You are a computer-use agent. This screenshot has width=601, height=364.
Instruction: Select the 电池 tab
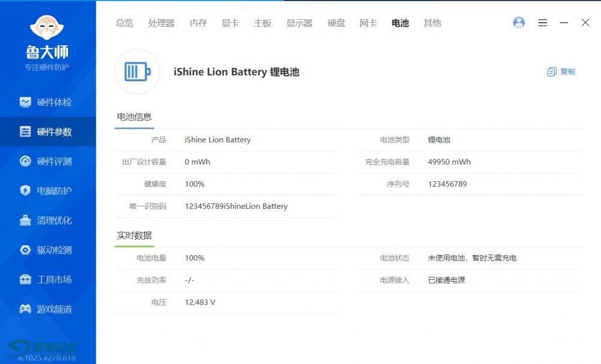400,23
